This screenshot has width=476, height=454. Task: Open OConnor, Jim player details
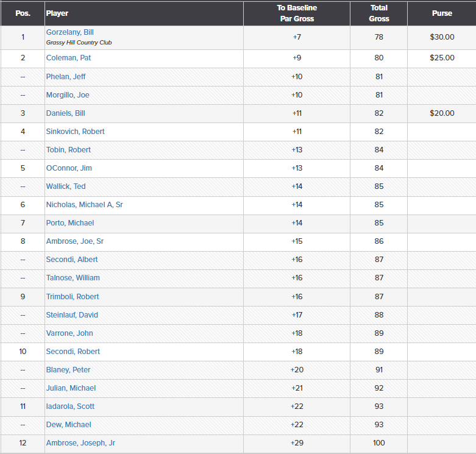point(69,168)
